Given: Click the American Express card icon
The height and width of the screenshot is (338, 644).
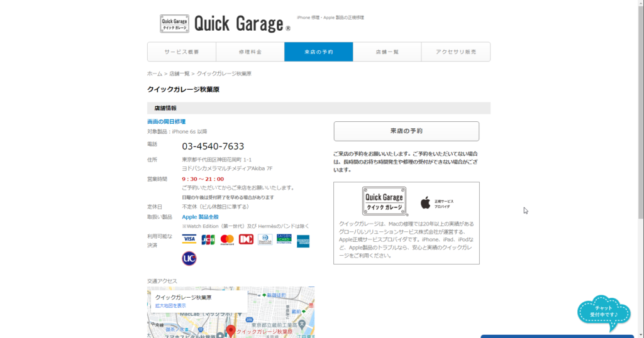Looking at the screenshot, I should pyautogui.click(x=303, y=241).
